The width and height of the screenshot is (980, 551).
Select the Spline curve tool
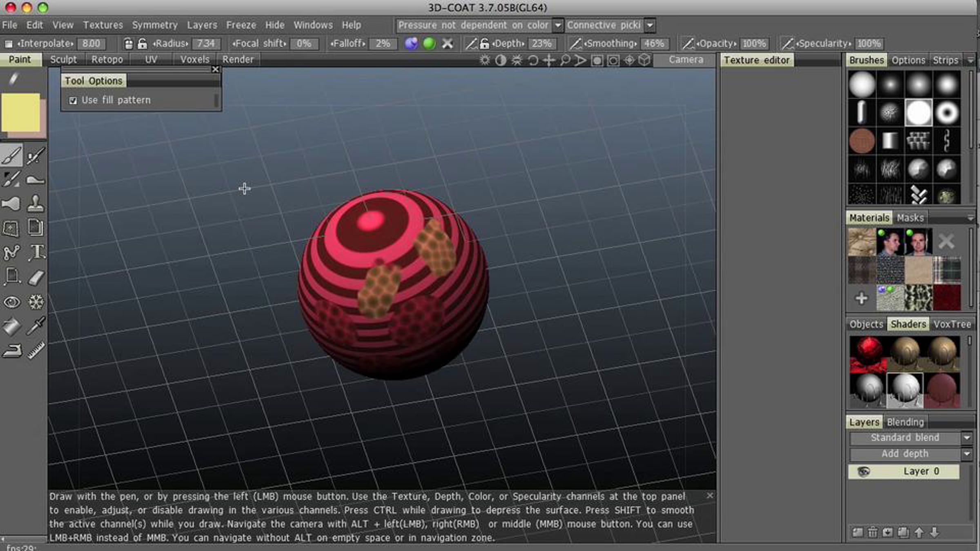pos(11,252)
